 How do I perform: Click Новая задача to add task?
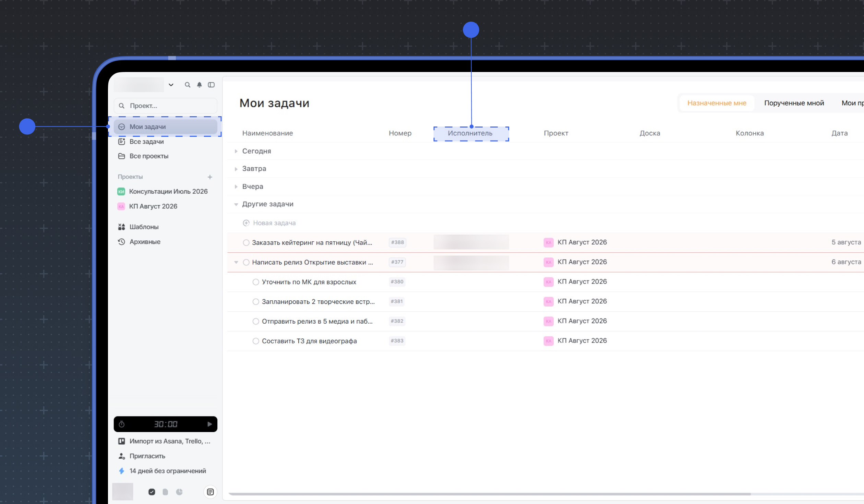[x=269, y=223]
